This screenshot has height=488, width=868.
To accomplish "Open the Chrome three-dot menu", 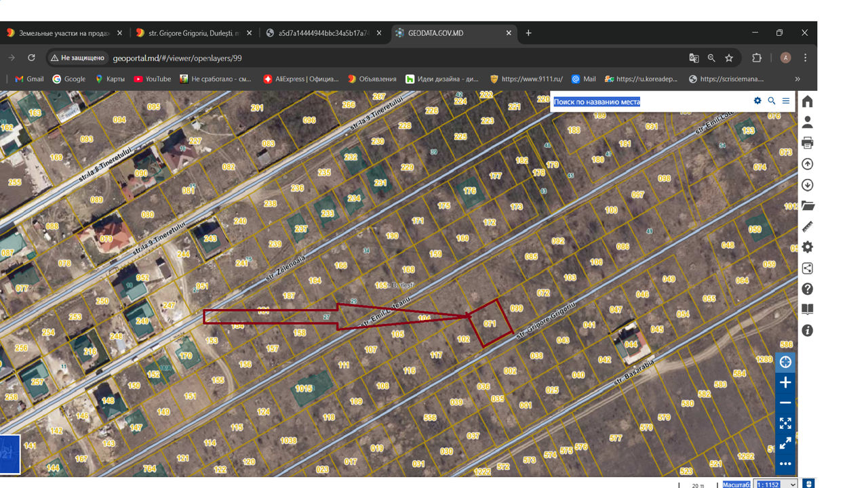I will [x=805, y=58].
